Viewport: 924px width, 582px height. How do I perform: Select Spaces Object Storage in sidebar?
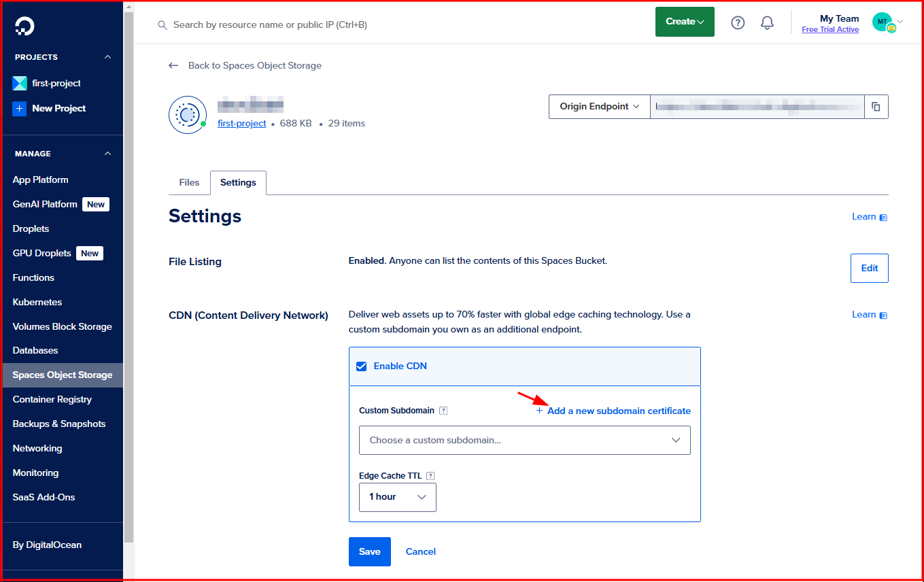tap(63, 375)
